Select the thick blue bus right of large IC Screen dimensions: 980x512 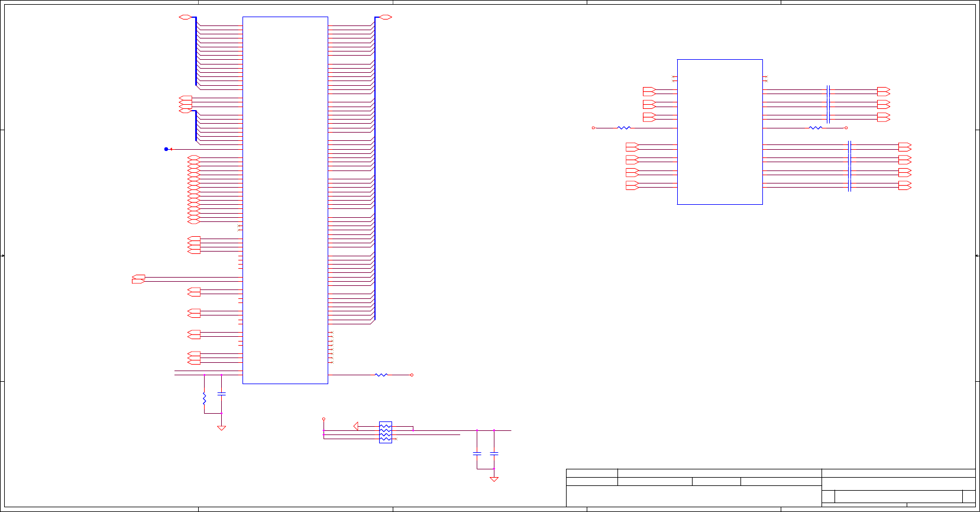coord(374,169)
